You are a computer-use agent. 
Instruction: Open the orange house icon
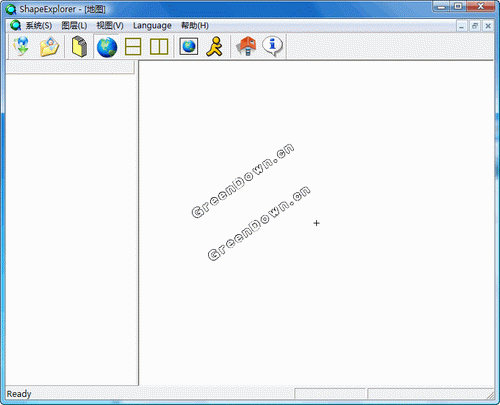pyautogui.click(x=246, y=46)
